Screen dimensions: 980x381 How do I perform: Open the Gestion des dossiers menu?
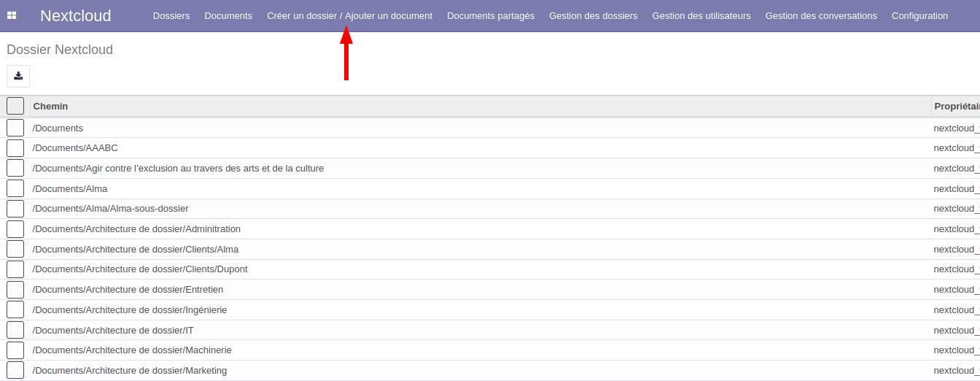tap(594, 15)
